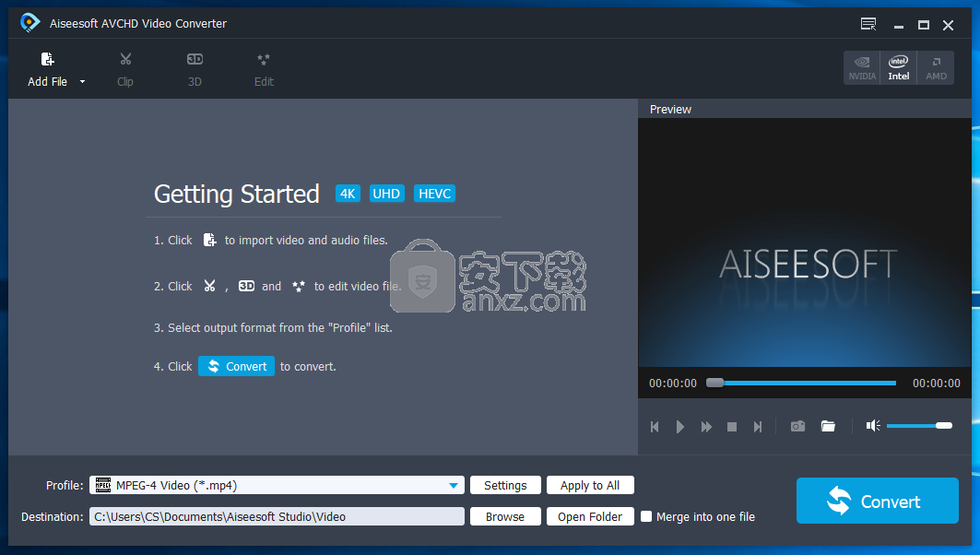Browse for destination folder

(505, 516)
